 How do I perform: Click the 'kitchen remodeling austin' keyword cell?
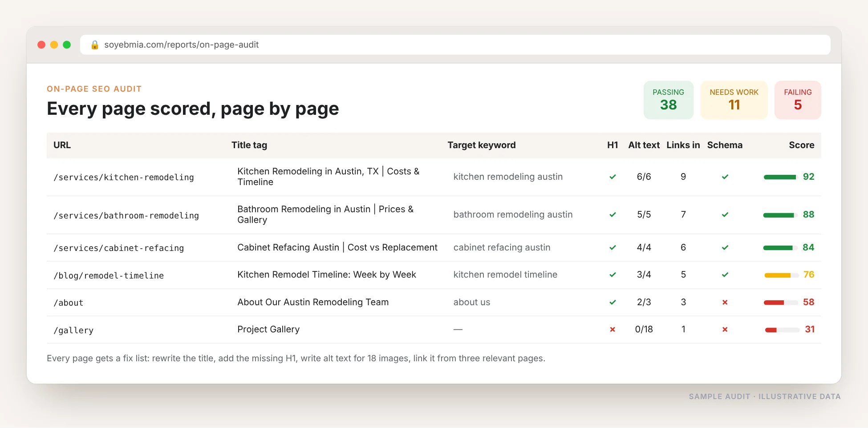coord(508,177)
